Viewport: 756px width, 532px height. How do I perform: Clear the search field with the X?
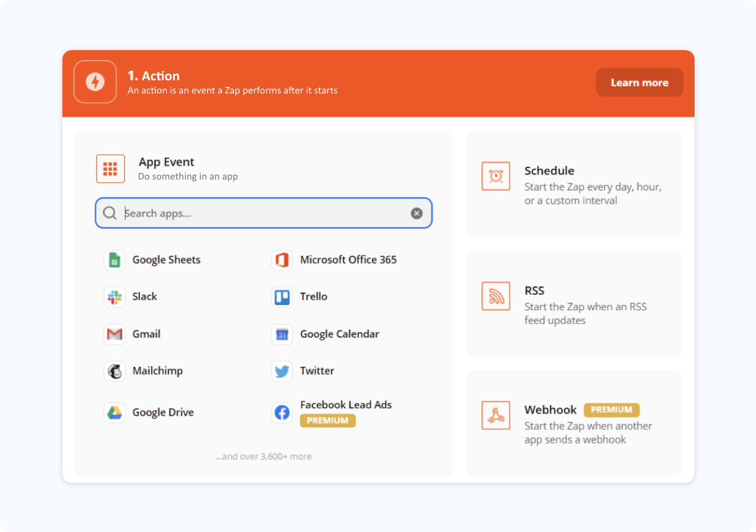click(x=416, y=213)
